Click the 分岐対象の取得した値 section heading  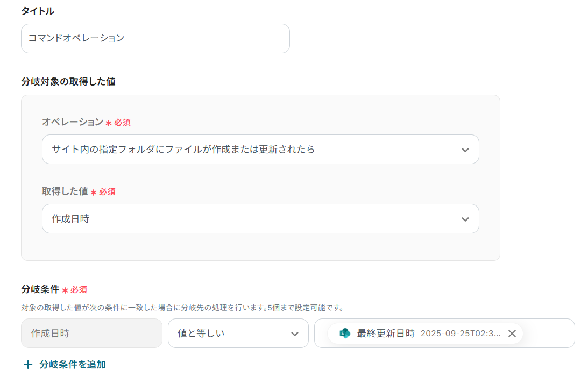[68, 82]
